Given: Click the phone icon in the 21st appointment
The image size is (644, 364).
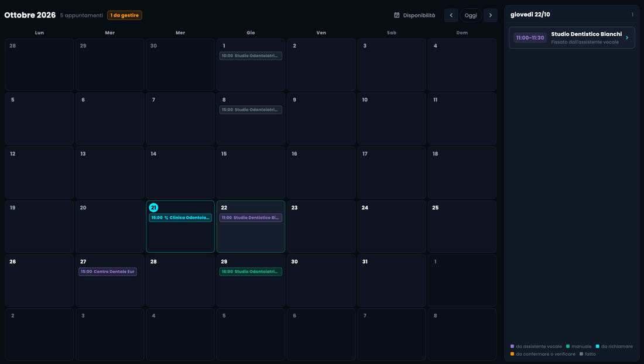Looking at the screenshot, I should point(166,218).
